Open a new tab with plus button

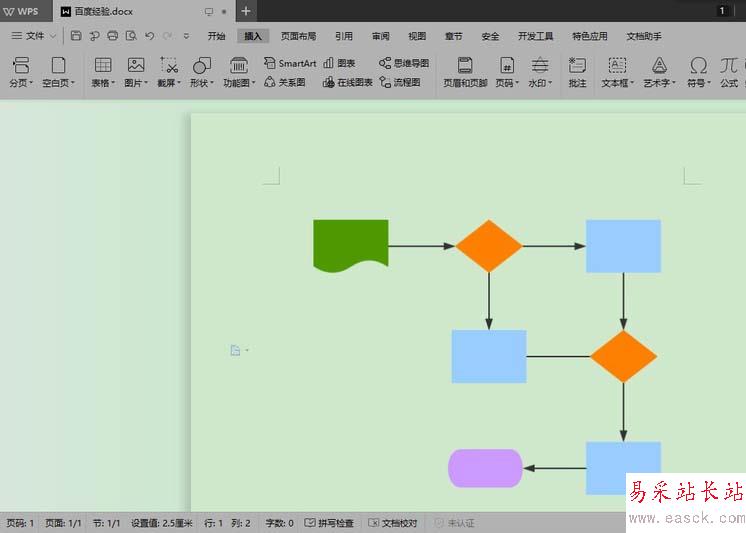click(x=245, y=11)
